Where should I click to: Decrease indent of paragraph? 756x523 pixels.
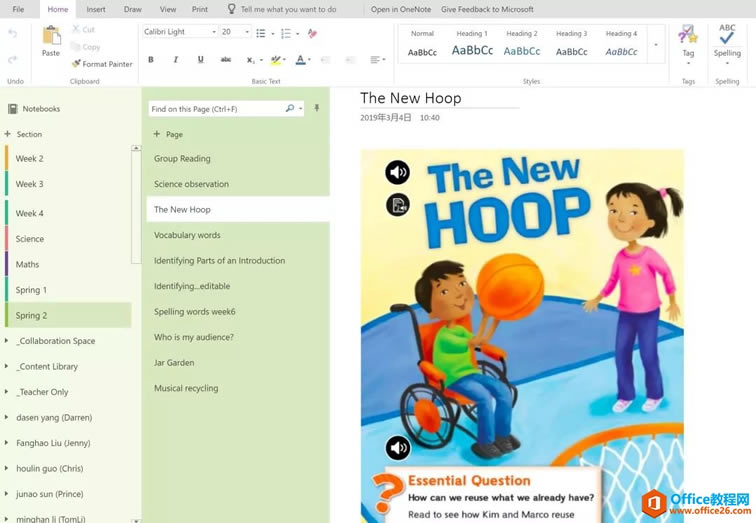(326, 60)
